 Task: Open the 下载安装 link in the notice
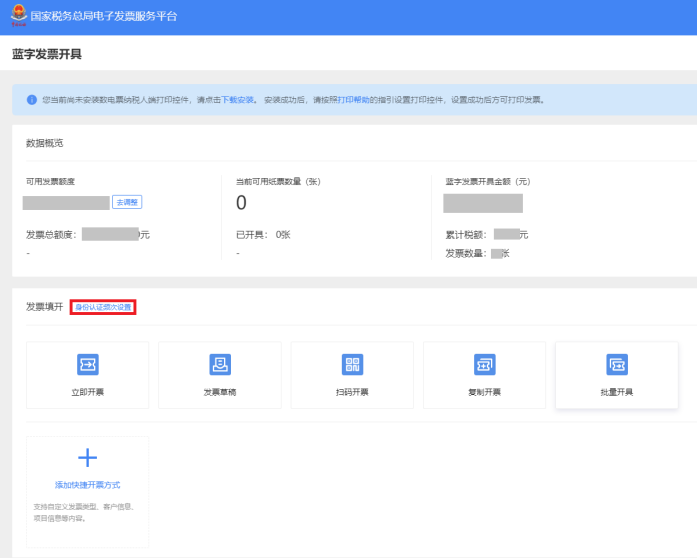point(238,100)
